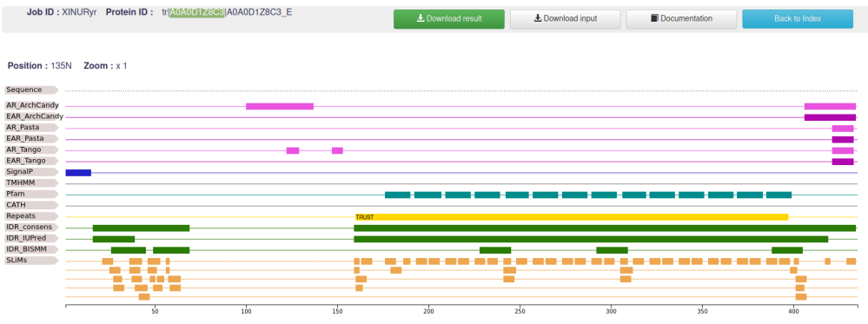Click the blue SignalP signal peptide region
Viewport: 868px width, 324px height.
pyautogui.click(x=78, y=173)
